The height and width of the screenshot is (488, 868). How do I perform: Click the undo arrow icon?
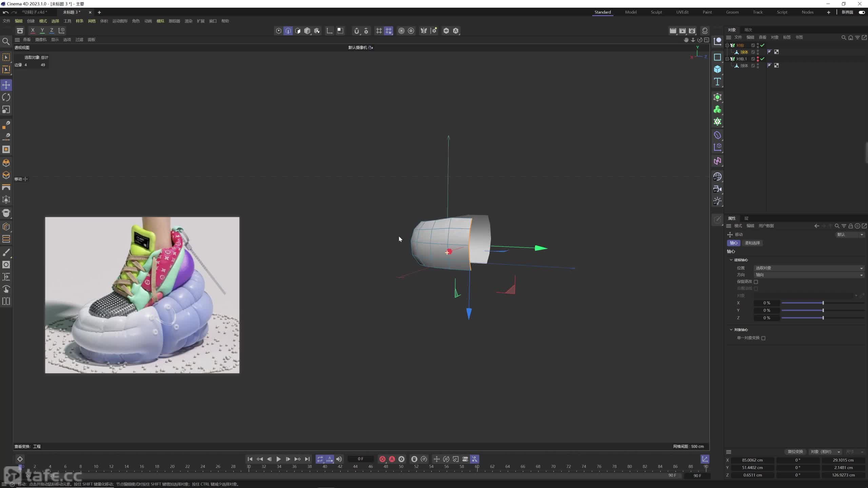point(5,12)
